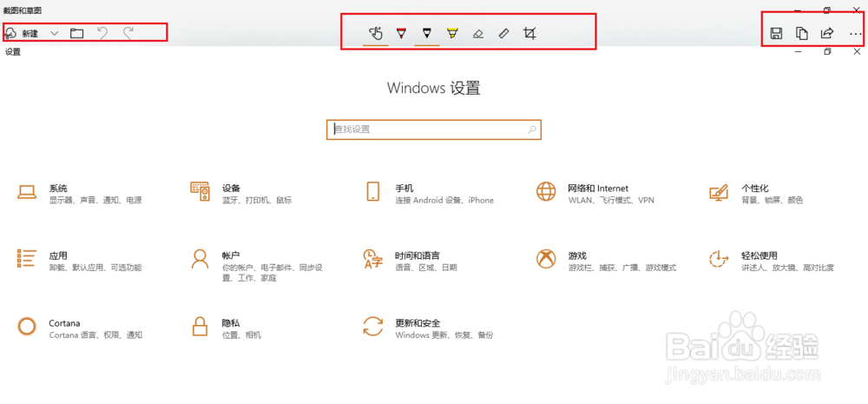Click the Cortana 语言、权限、通知 description
This screenshot has height=404, width=868.
[95, 335]
